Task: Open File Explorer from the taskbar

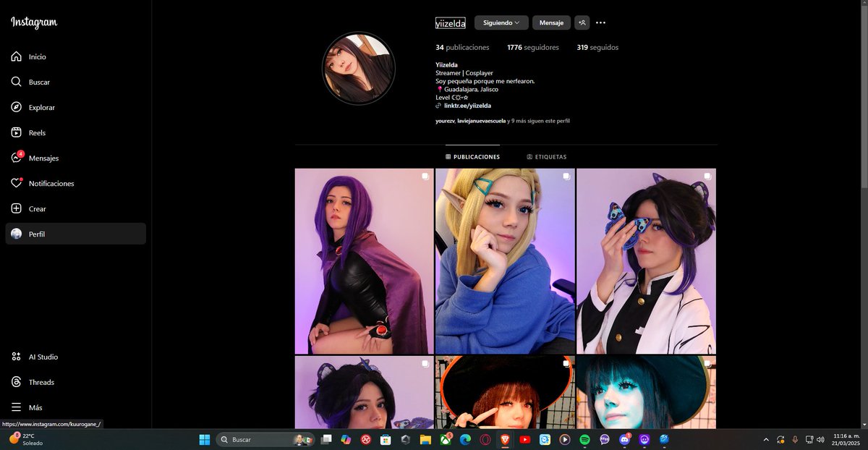Action: (x=425, y=439)
